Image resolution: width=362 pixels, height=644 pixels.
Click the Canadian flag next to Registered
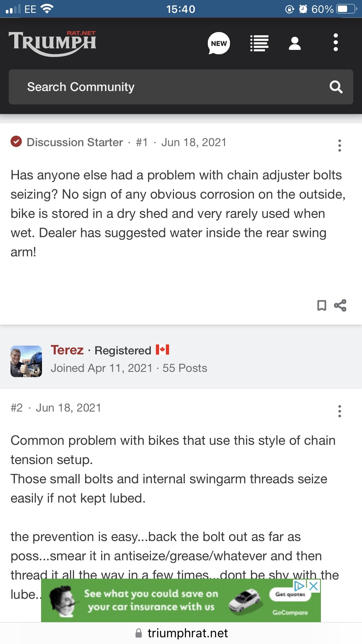coord(162,349)
